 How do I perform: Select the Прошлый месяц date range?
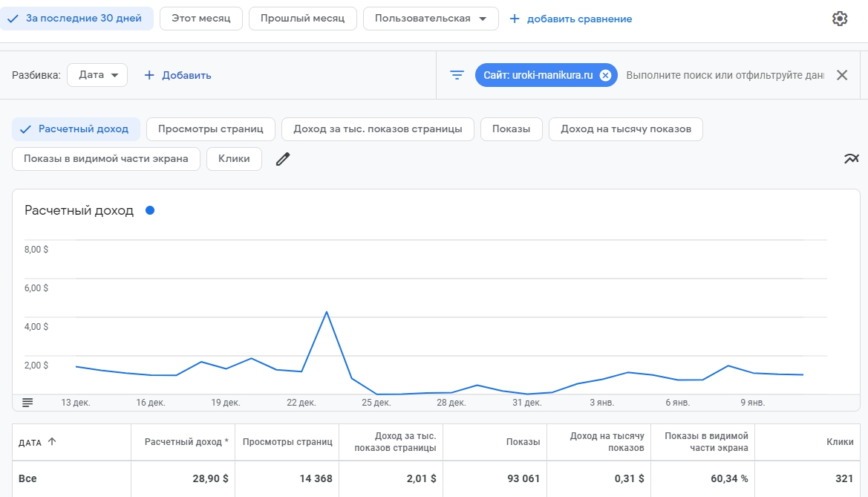click(x=302, y=19)
